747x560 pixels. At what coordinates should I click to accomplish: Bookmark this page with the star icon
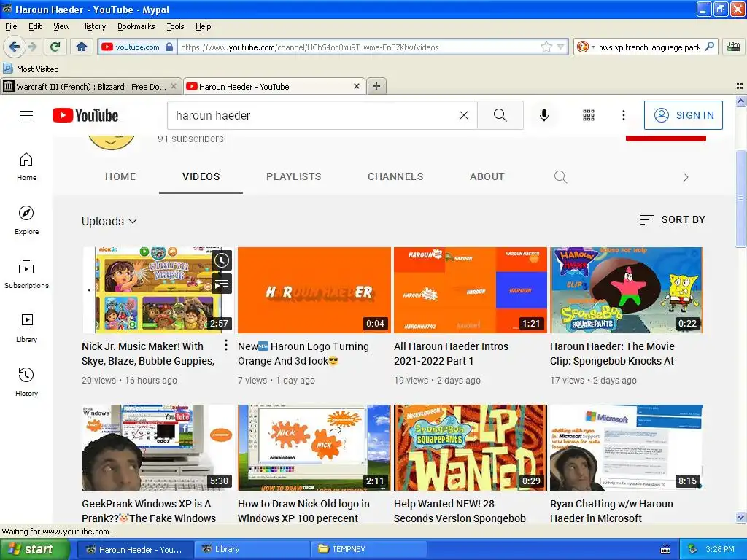pos(546,47)
